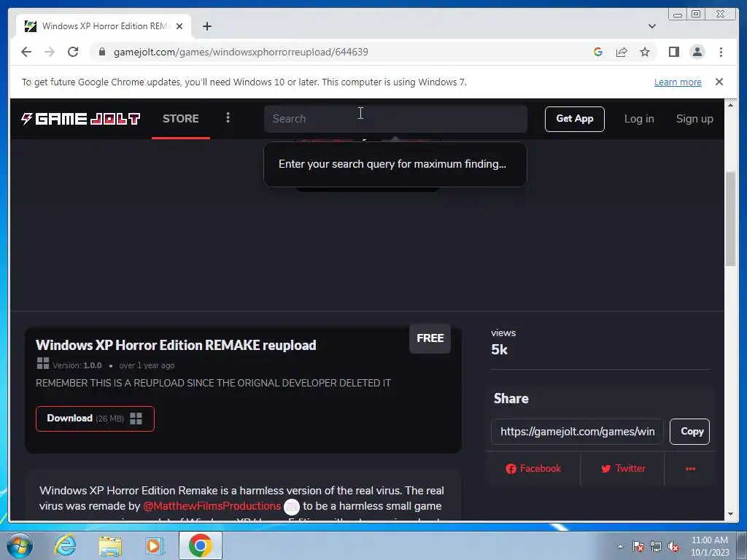Open more share options dots
This screenshot has width=747, height=560.
[x=690, y=469]
